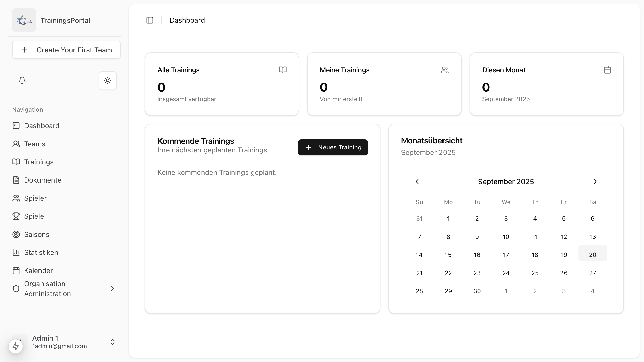The image size is (644, 362).
Task: Click the Admin 1 user name
Action: tap(45, 338)
